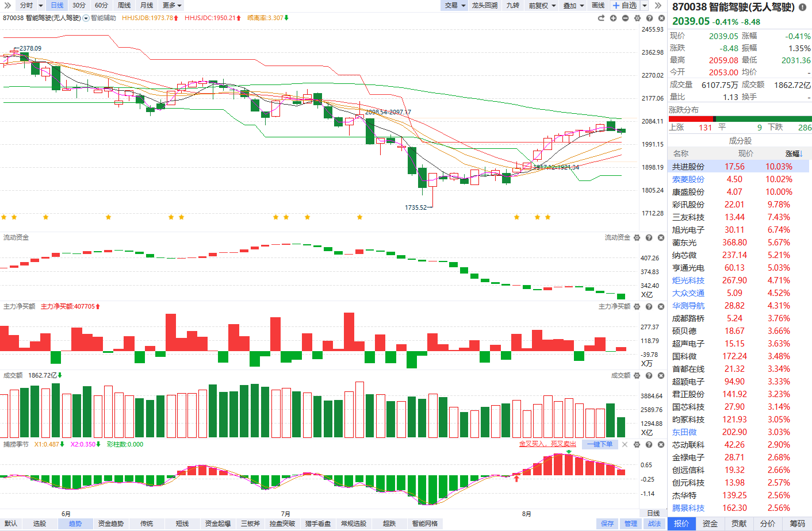Viewport: 812px width, 531px height.
Task: Close the 成交额 indicator panel
Action: (x=661, y=375)
